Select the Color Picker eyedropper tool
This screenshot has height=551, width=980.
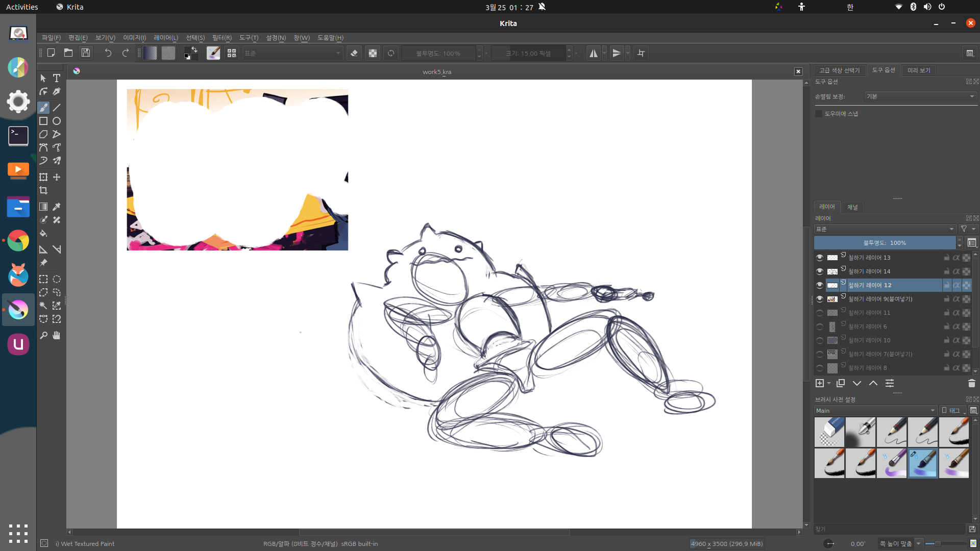57,207
